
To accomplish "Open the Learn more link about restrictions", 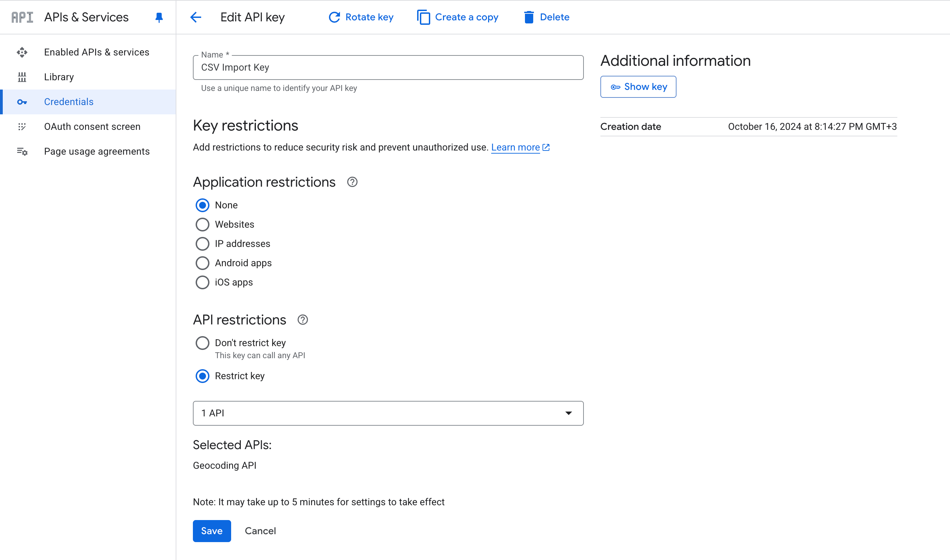I will point(516,147).
